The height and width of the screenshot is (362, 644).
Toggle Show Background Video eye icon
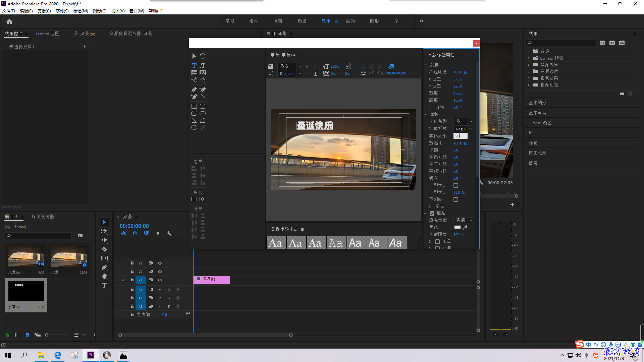point(391,66)
